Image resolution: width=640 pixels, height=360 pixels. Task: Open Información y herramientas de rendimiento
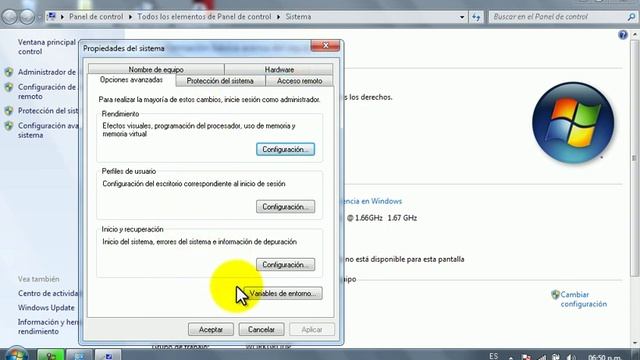[48, 327]
